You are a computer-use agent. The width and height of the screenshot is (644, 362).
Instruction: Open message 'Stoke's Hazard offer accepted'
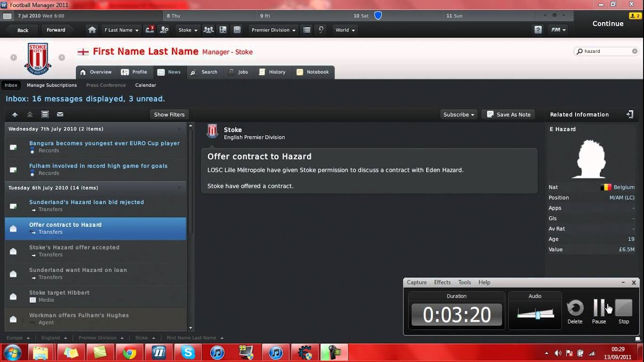click(x=96, y=251)
